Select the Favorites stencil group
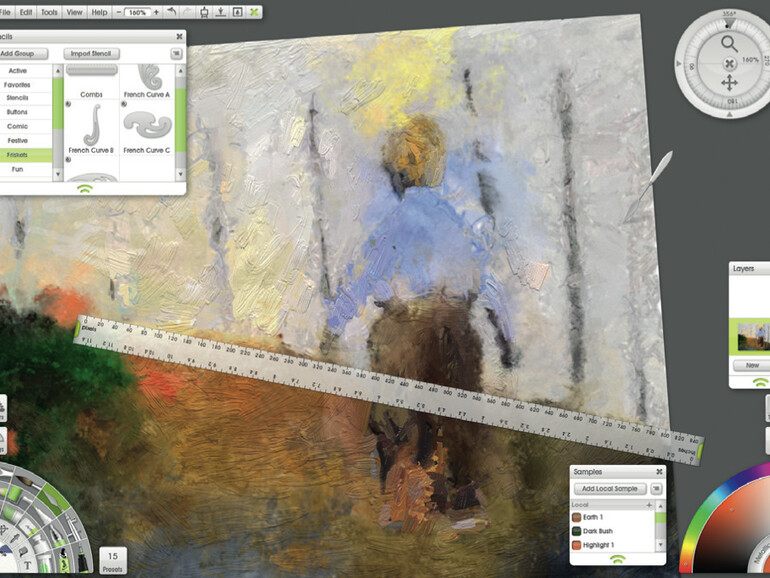 coord(26,85)
